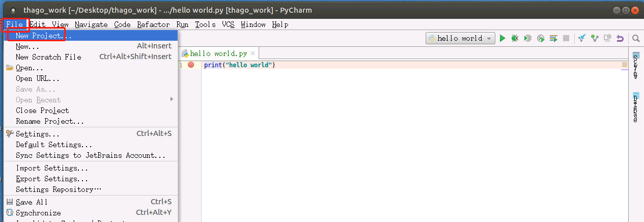Open the hello world run configuration dropdown
Image resolution: width=644 pixels, height=222 pixels.
(x=461, y=38)
